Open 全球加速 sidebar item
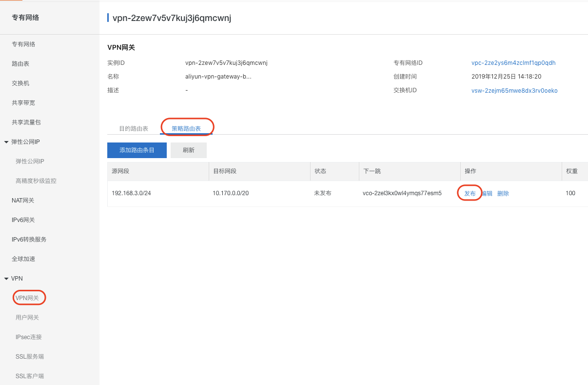This screenshot has height=385, width=588. coord(23,259)
